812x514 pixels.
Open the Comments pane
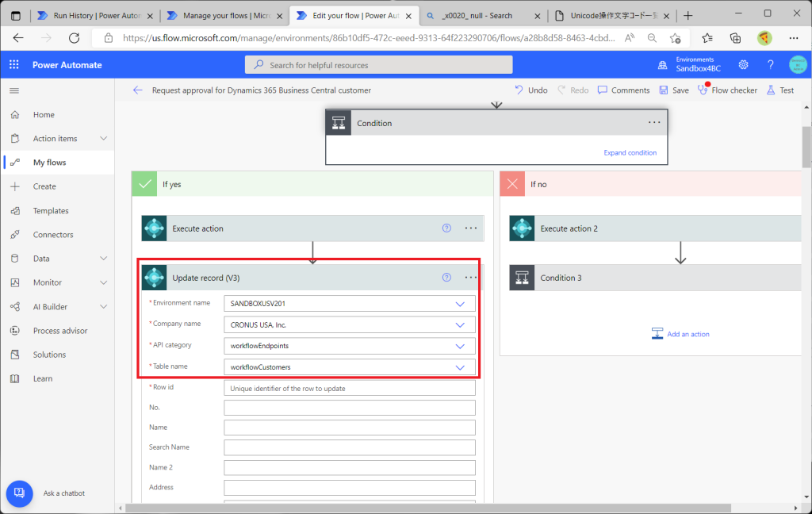pos(623,90)
